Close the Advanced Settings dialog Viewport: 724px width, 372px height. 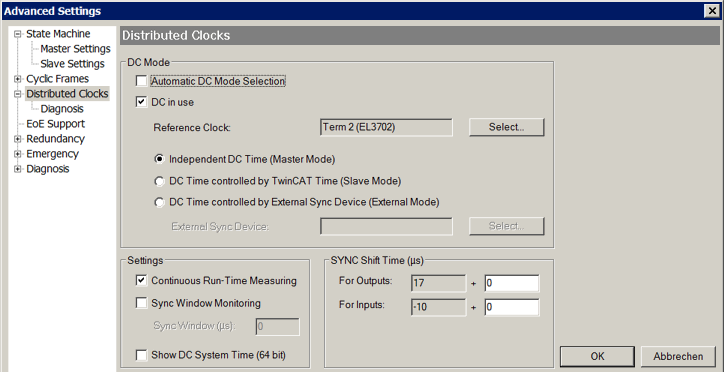(x=712, y=11)
